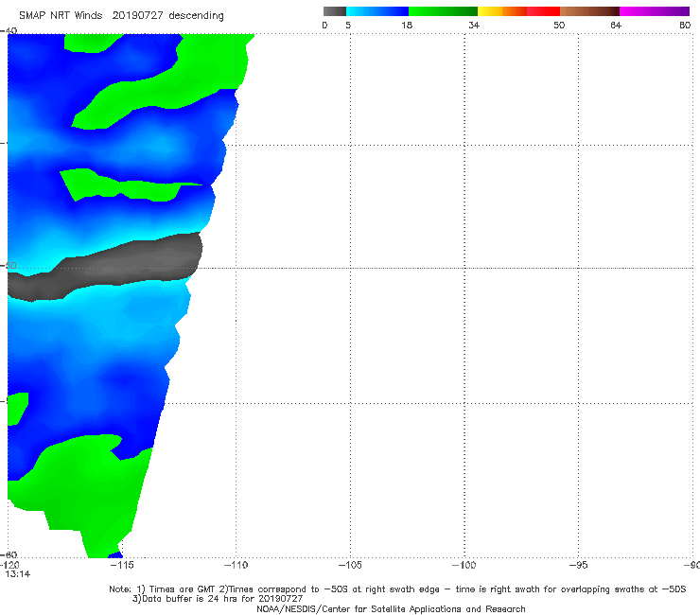Click the gray 0-5 color bar segment
Viewport: 700px width, 615px height.
point(335,11)
